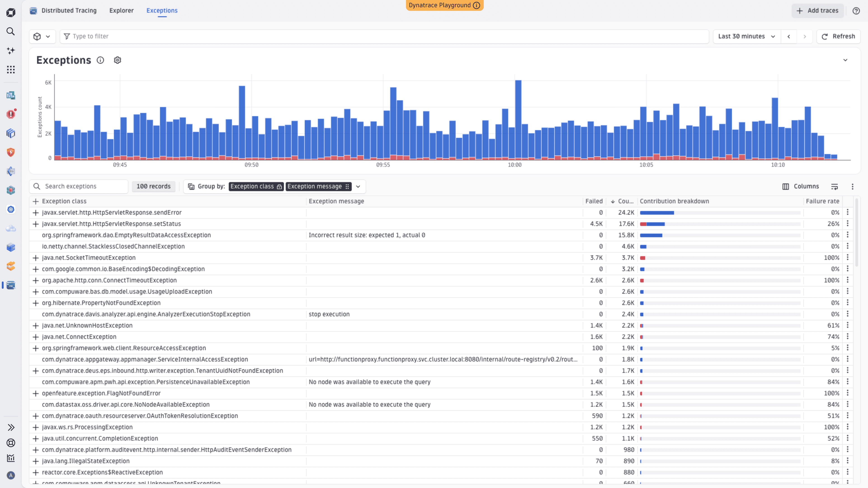Open the Columns settings button
Screen dimensions: 868x488
[800, 187]
